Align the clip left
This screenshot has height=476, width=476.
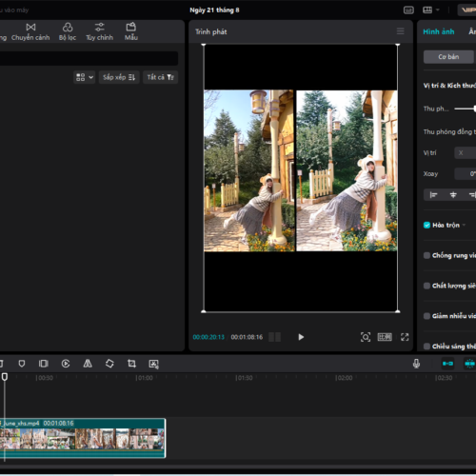click(433, 195)
